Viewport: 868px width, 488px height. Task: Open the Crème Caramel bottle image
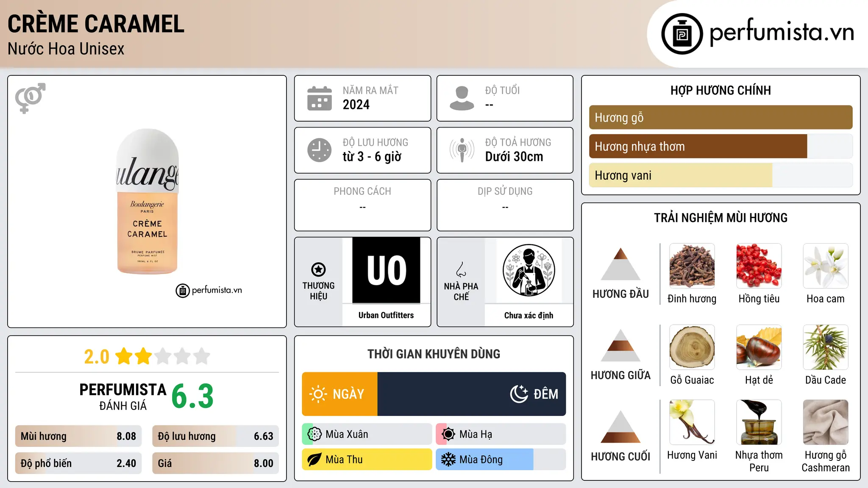click(147, 201)
